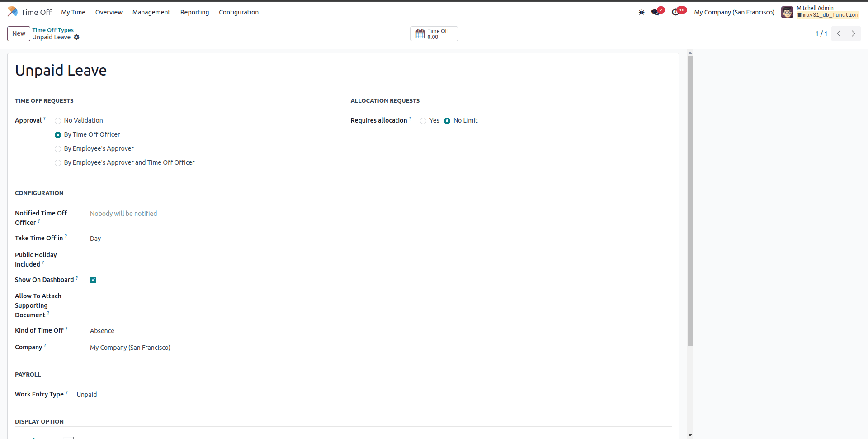The height and width of the screenshot is (439, 868).
Task: Click the calendar icon in Time Off stat button
Action: click(420, 34)
